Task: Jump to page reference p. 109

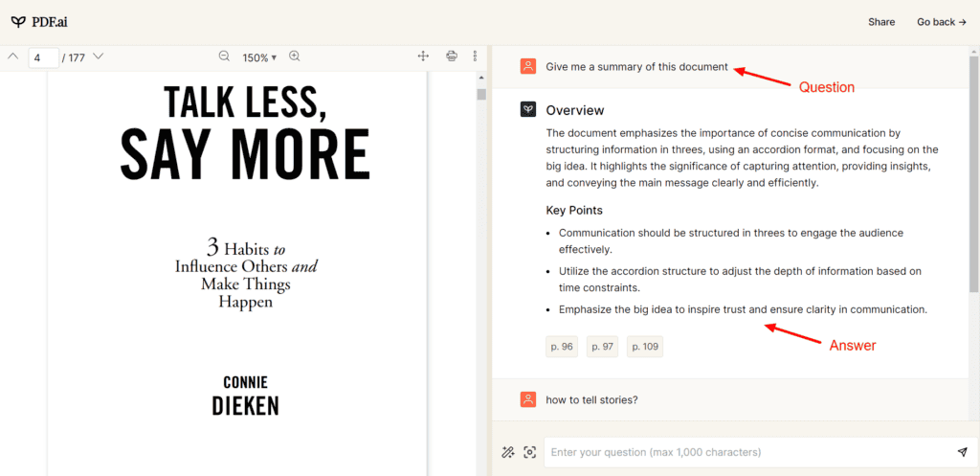Action: coord(645,347)
